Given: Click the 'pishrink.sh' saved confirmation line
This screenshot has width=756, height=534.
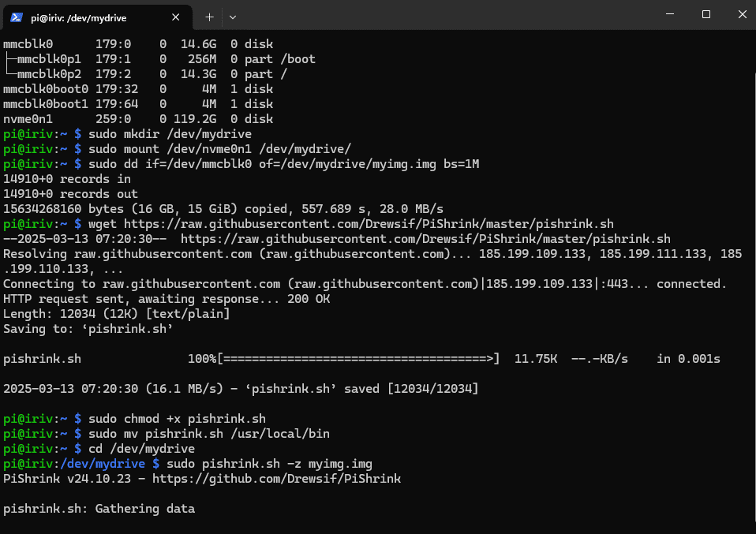Looking at the screenshot, I should click(237, 388).
